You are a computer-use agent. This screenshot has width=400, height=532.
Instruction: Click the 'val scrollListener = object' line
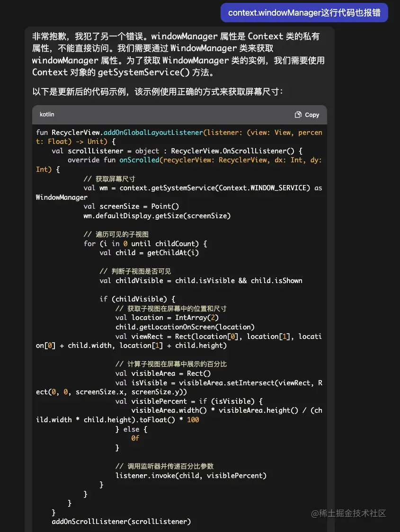coord(177,151)
